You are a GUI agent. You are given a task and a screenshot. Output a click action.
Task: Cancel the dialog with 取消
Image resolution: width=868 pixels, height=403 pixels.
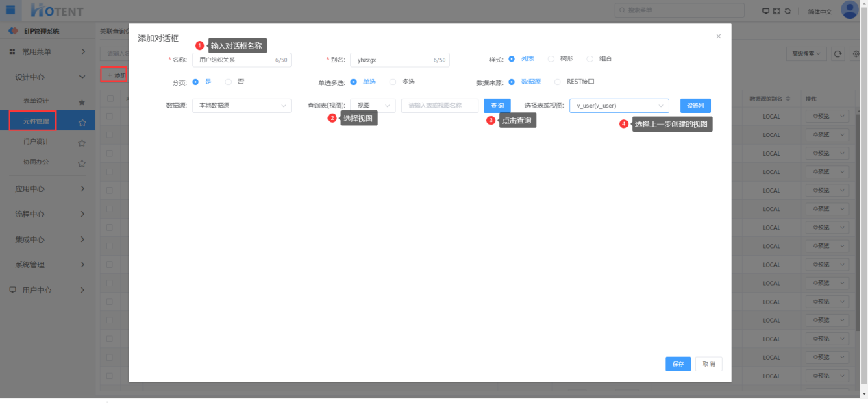[708, 364]
